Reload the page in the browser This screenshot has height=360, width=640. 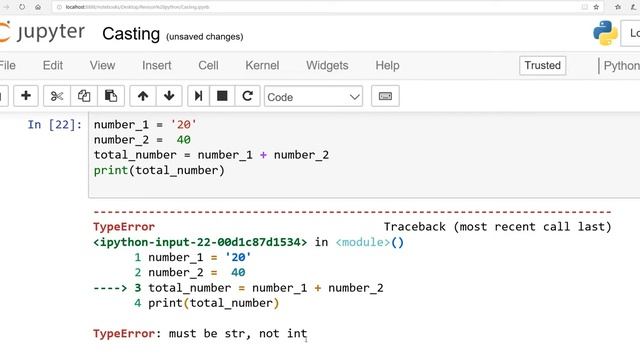pos(22,7)
